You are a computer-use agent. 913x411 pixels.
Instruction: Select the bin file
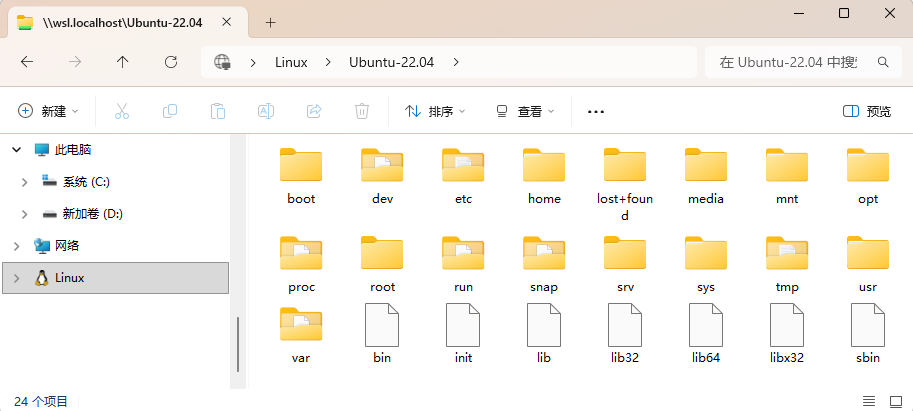tap(382, 334)
